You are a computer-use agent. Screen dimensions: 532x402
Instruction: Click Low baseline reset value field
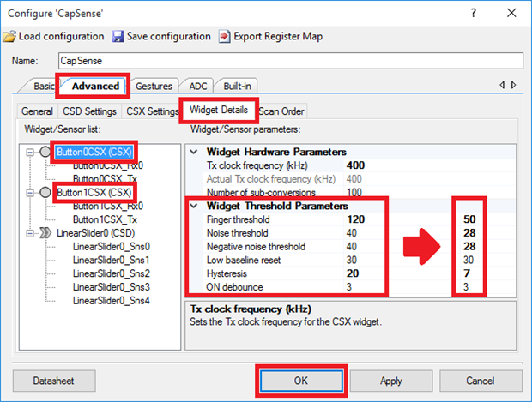[x=352, y=260]
